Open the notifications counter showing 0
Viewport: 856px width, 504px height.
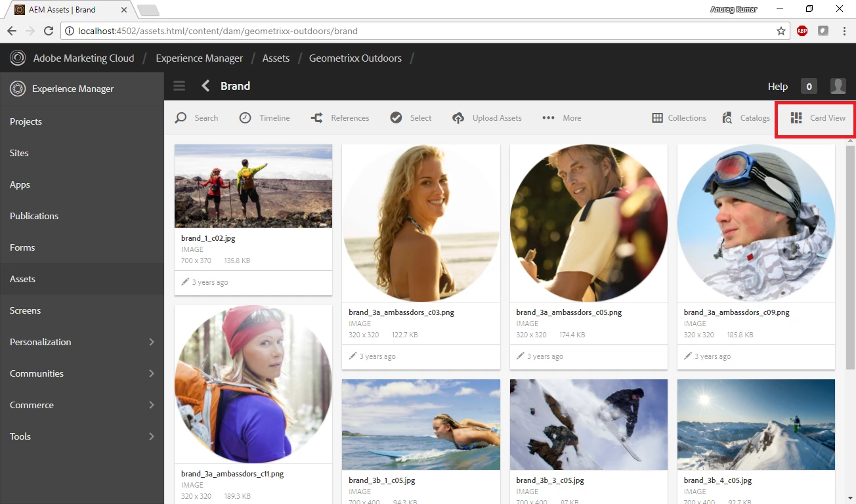(x=809, y=87)
